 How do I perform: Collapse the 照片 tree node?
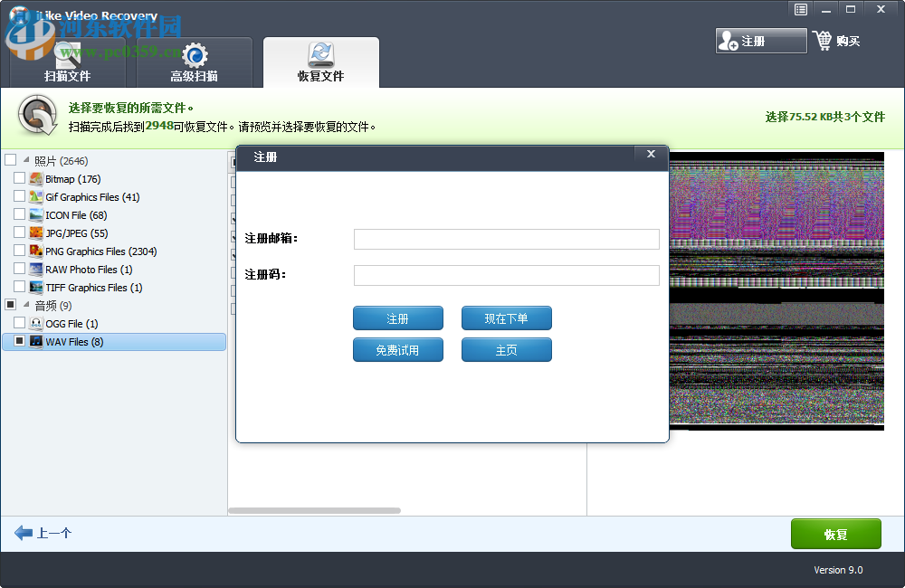click(x=24, y=159)
